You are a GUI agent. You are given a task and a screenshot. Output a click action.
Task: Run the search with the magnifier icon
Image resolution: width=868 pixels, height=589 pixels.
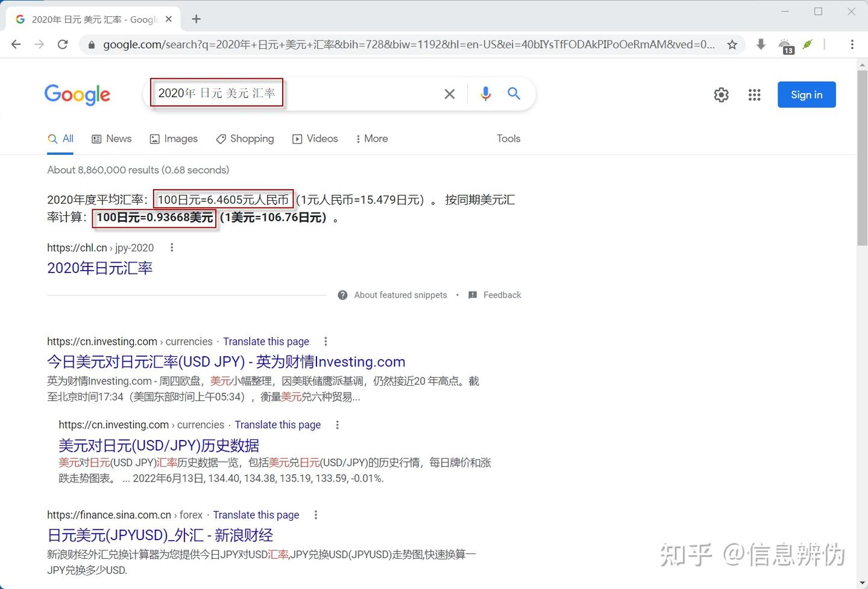click(514, 93)
